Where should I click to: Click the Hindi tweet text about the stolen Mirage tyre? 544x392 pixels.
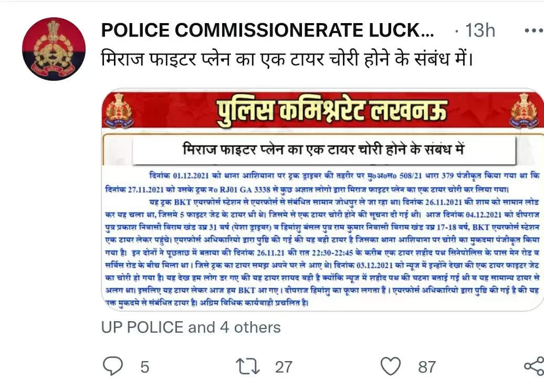287,59
